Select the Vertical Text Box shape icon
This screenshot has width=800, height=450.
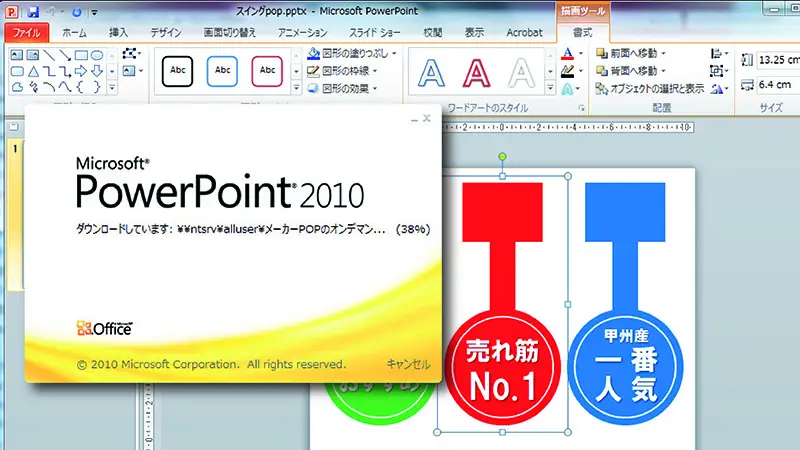33,55
